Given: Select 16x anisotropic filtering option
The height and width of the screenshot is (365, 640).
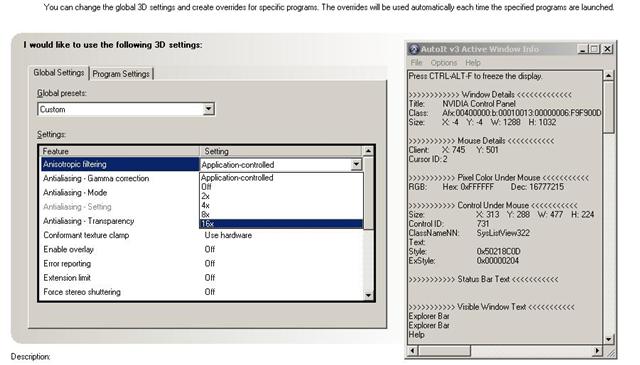Looking at the screenshot, I should [x=281, y=224].
